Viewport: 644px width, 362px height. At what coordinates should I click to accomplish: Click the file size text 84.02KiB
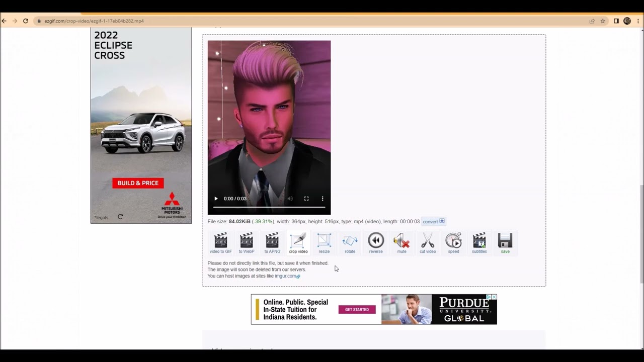[x=239, y=222]
